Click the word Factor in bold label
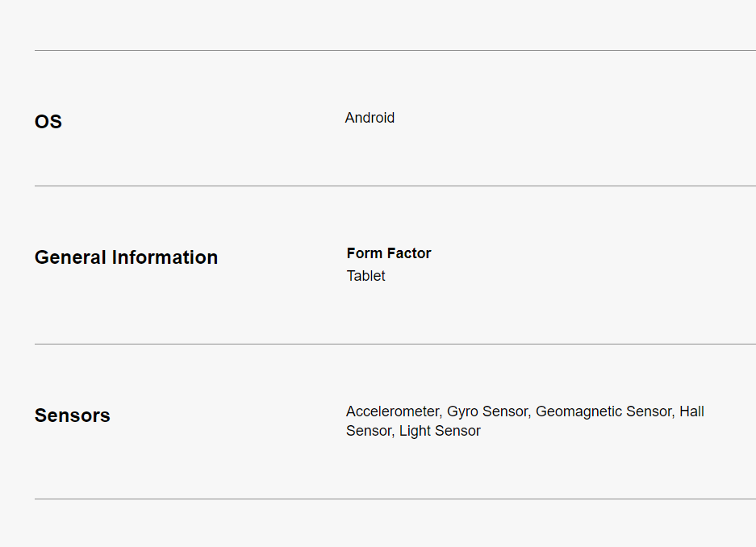Viewport: 756px width, 547px height. coord(409,253)
